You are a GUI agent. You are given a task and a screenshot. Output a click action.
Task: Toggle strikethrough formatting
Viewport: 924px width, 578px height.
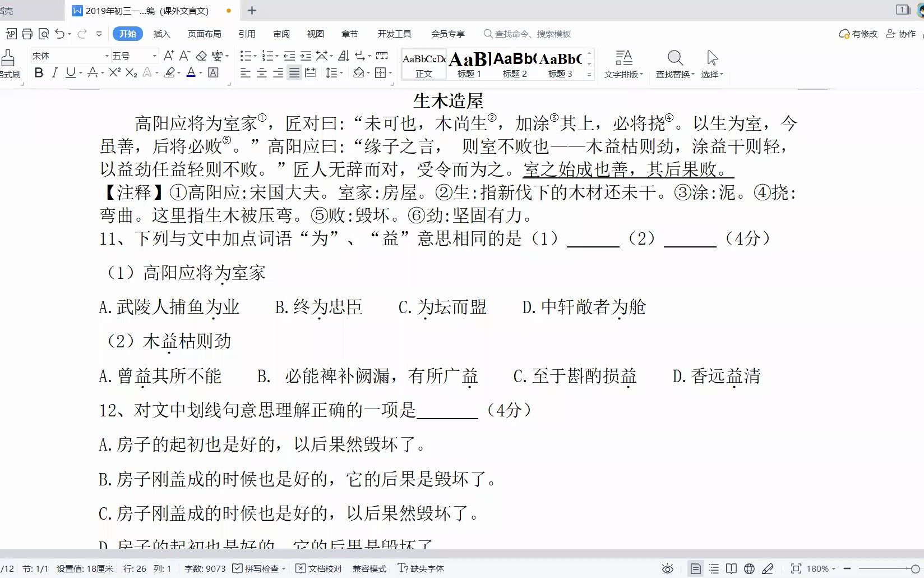coord(93,72)
